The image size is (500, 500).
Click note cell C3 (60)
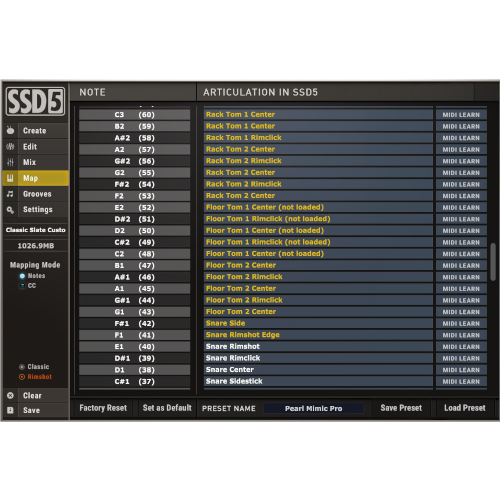135,115
